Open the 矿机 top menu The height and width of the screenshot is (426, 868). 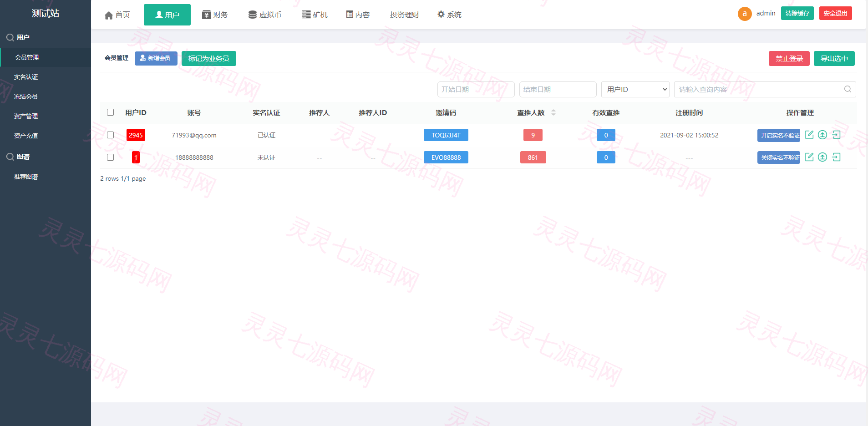pyautogui.click(x=315, y=15)
